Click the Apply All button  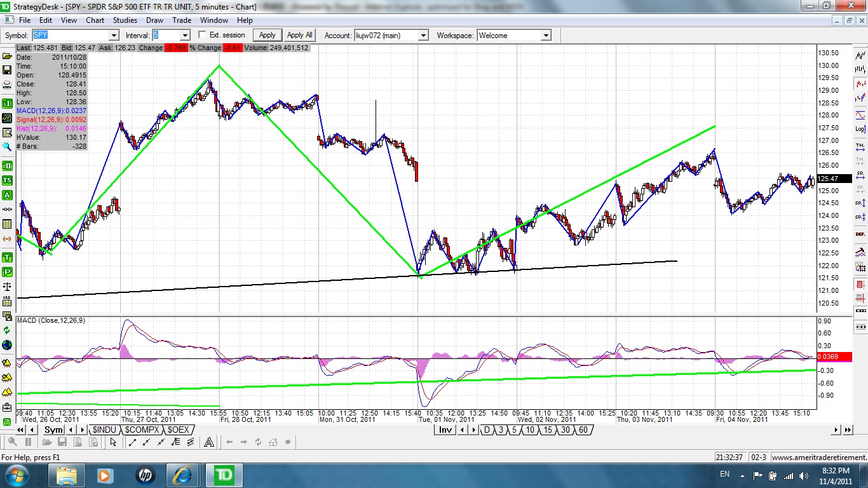click(300, 35)
